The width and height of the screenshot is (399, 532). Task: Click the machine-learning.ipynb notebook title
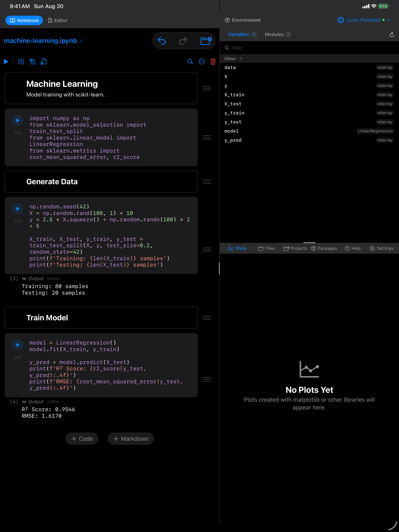click(x=40, y=41)
